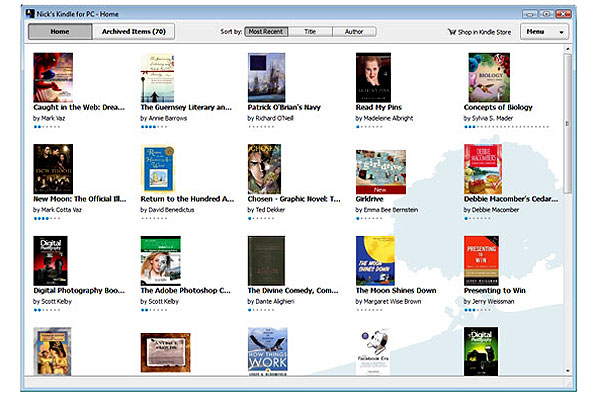Open Girldrive book cover
This screenshot has height=396, width=596.
pos(380,172)
